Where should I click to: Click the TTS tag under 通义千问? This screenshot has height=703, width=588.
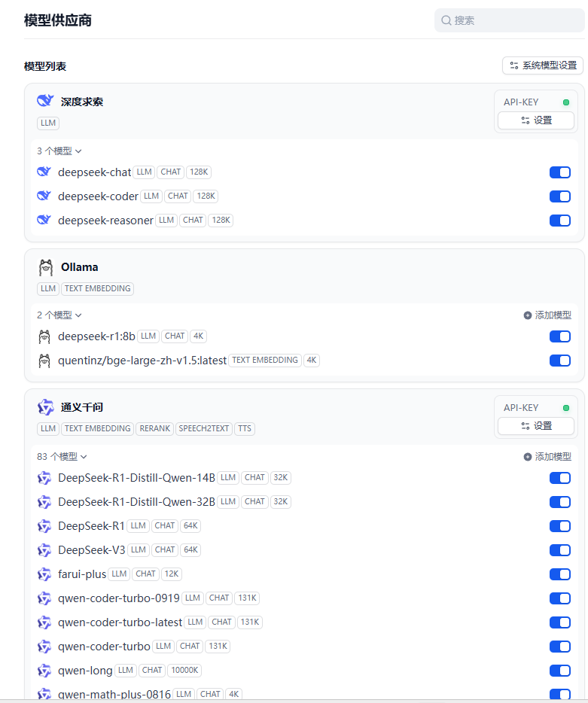point(245,428)
